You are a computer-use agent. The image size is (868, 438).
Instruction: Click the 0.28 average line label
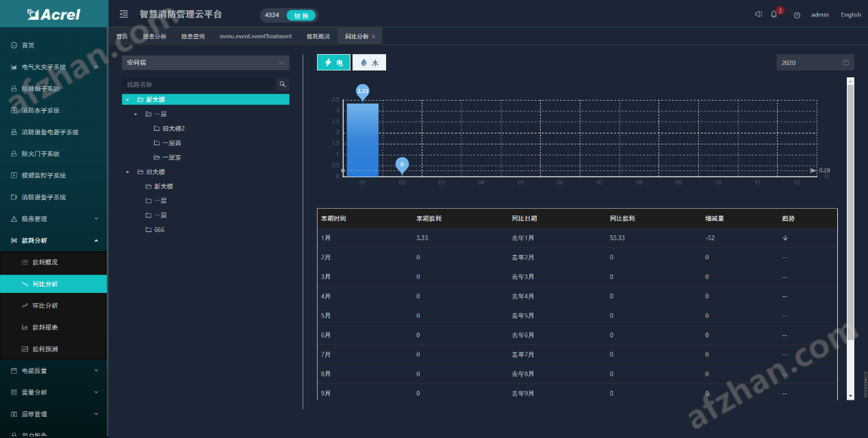tap(824, 170)
